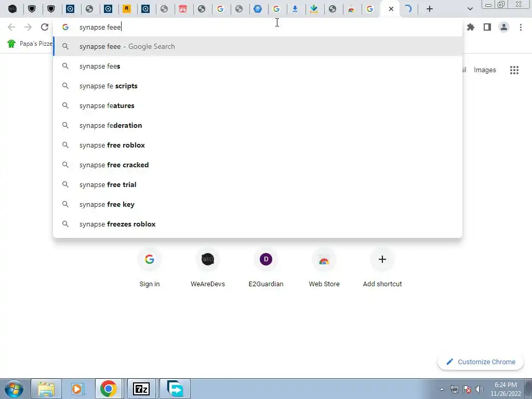Open the blue arrows app on taskbar
The width and height of the screenshot is (532, 399).
(175, 389)
